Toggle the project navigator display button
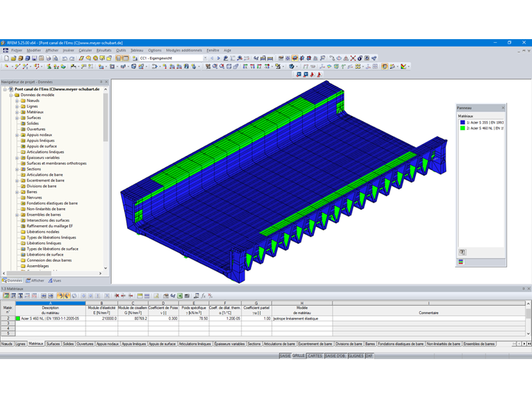The width and height of the screenshot is (532, 399). tap(118, 58)
